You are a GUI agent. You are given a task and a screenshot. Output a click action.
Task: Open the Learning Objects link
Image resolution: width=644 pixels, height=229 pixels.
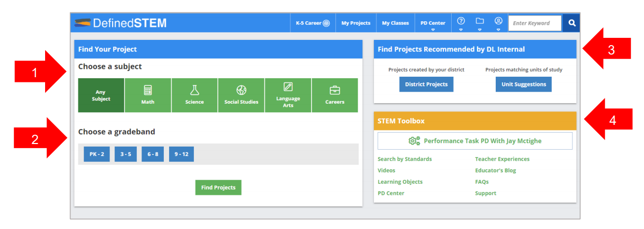tap(400, 182)
